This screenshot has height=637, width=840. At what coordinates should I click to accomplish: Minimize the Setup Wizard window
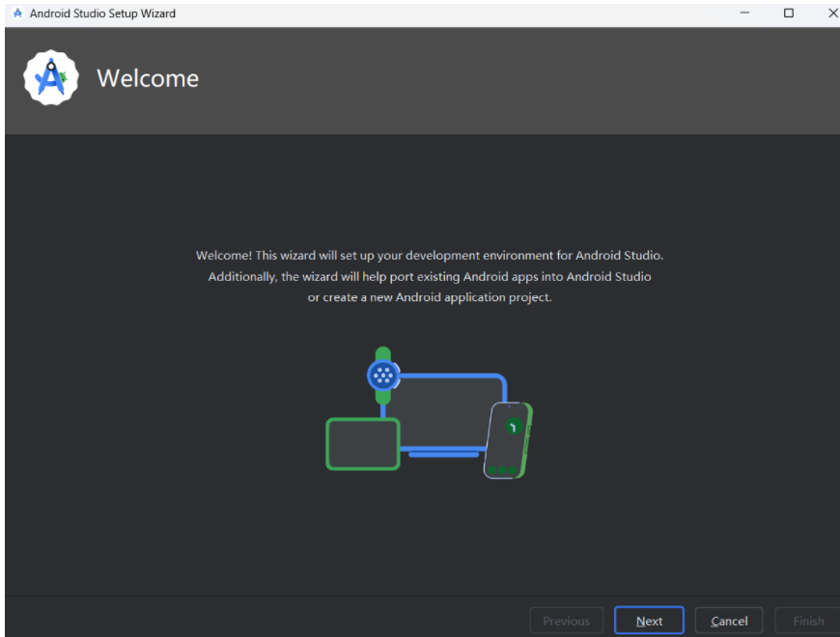pos(744,13)
